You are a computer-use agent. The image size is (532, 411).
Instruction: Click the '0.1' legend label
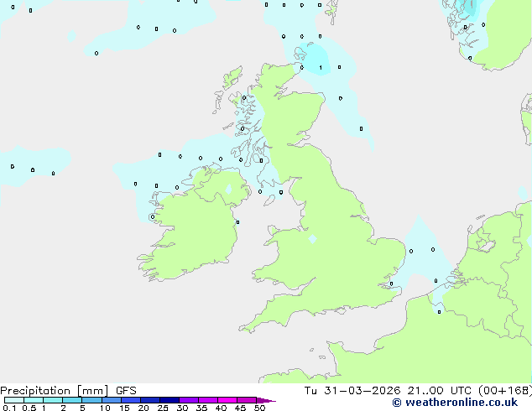click(9, 408)
